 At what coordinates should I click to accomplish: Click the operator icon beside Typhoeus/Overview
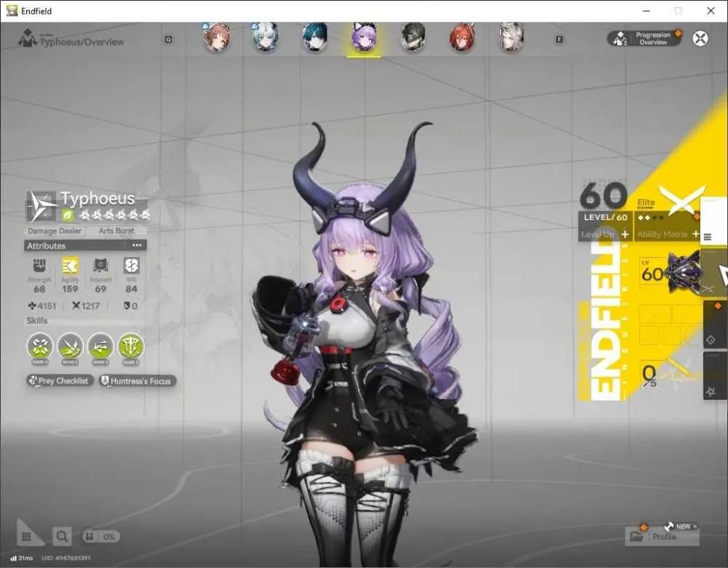click(28, 39)
